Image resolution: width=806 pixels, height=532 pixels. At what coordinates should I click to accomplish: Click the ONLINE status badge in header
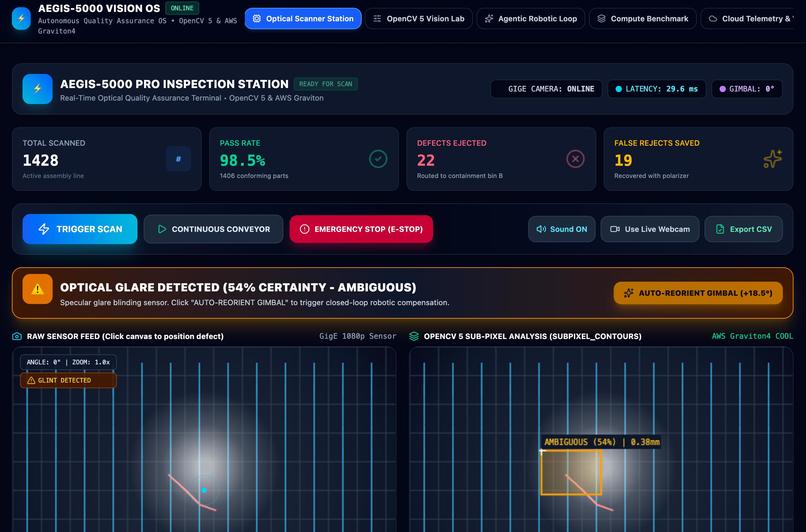[x=182, y=8]
